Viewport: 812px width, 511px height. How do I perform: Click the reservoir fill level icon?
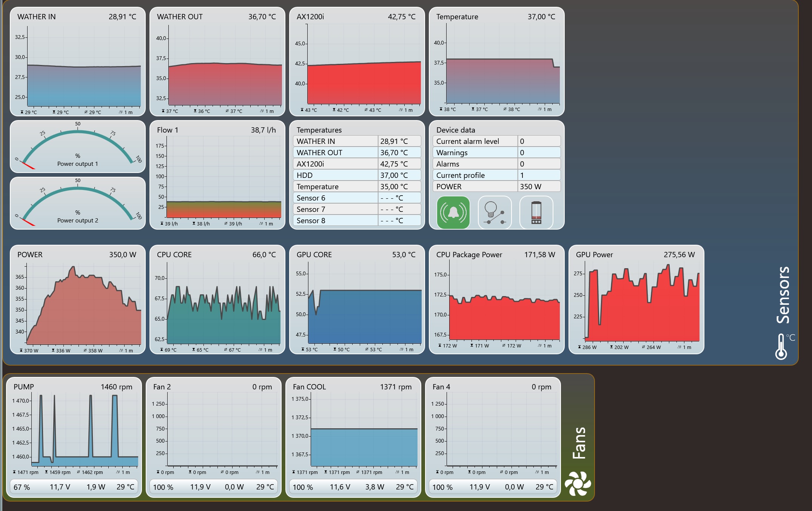[536, 212]
